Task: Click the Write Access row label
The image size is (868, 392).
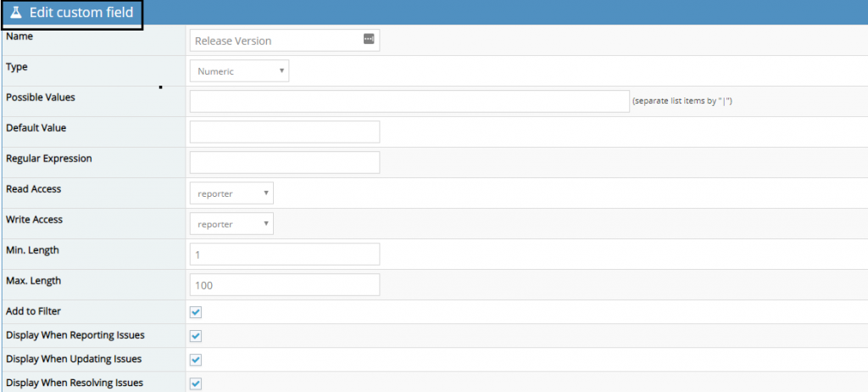Action: 34,220
